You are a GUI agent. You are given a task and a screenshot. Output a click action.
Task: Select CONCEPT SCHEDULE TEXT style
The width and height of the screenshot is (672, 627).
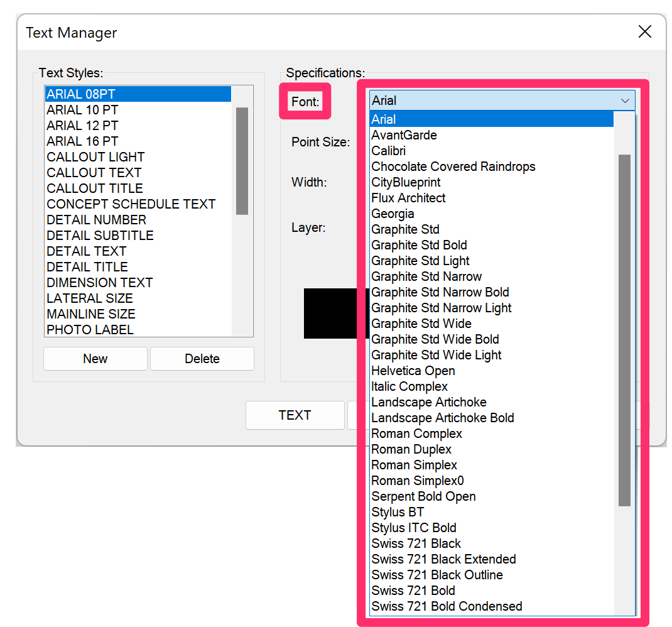tap(138, 204)
